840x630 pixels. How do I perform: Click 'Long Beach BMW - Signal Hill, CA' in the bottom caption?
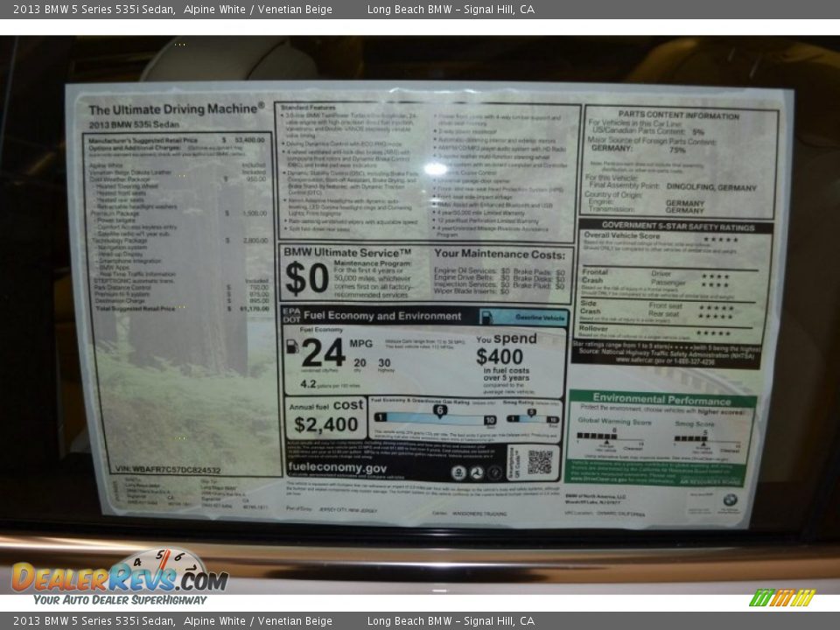coord(451,621)
